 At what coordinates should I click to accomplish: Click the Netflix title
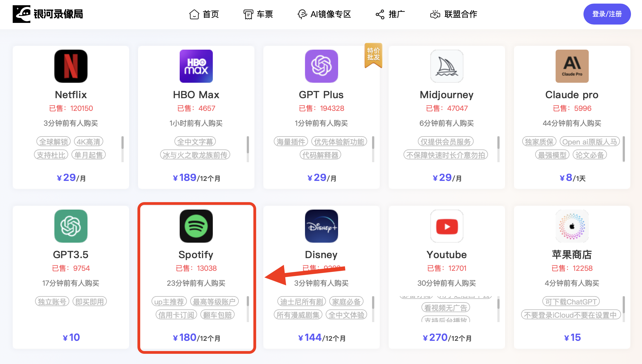71,95
